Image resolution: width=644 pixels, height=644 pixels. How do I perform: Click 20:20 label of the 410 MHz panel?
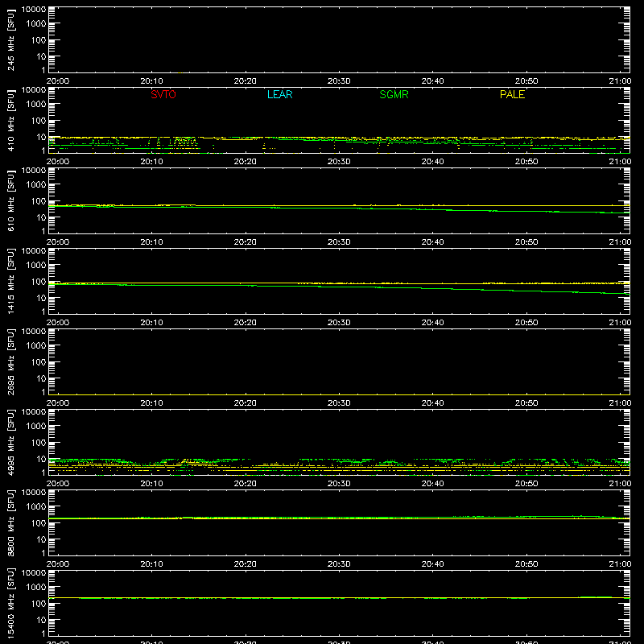pos(246,162)
